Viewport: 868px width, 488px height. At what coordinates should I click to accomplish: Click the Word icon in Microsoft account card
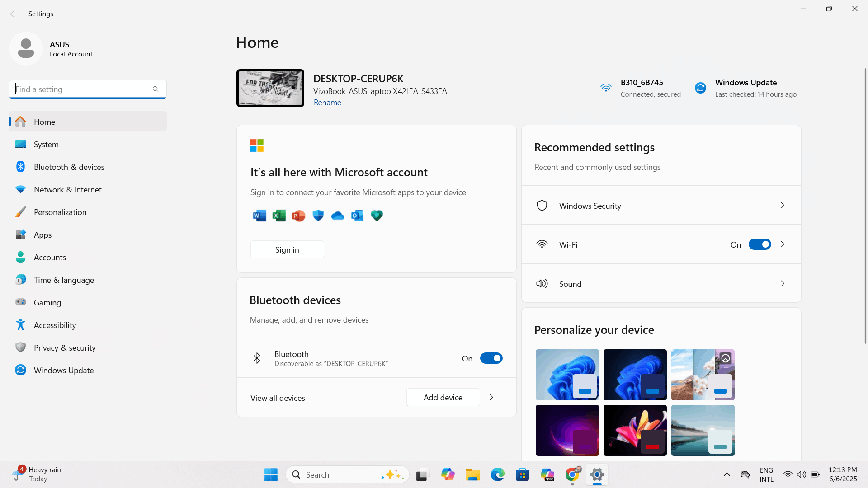pyautogui.click(x=259, y=216)
